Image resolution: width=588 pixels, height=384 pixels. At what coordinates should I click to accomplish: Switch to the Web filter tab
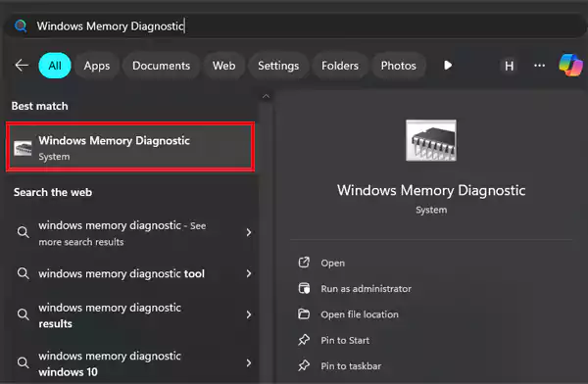tap(223, 66)
